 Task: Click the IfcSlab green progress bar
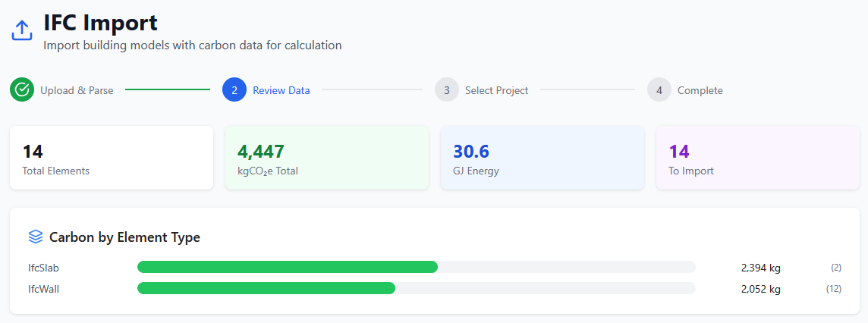coord(287,267)
